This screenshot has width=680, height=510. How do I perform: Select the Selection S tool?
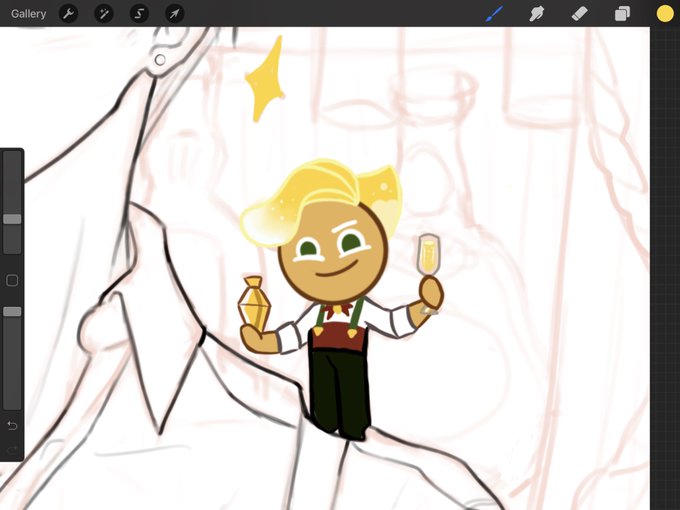pyautogui.click(x=139, y=14)
